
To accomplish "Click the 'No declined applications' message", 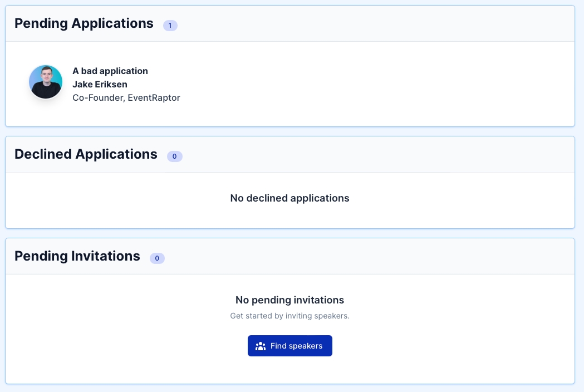I will coord(289,198).
